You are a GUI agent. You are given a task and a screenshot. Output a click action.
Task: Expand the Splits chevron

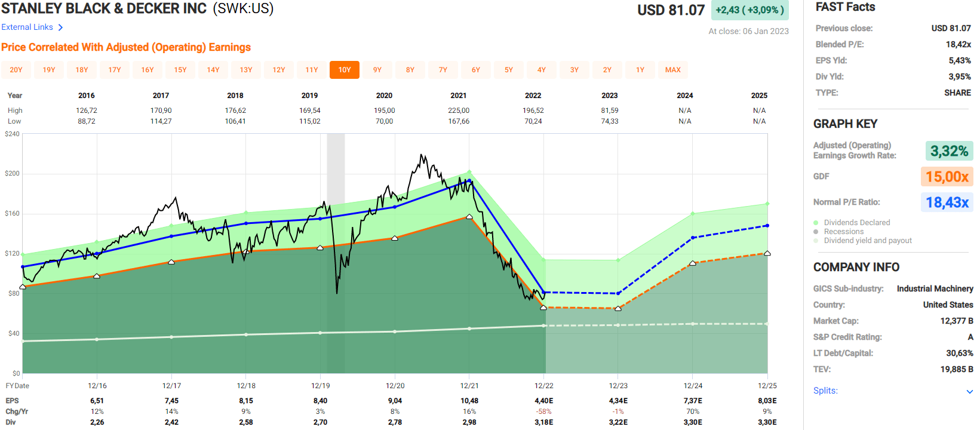pyautogui.click(x=969, y=392)
